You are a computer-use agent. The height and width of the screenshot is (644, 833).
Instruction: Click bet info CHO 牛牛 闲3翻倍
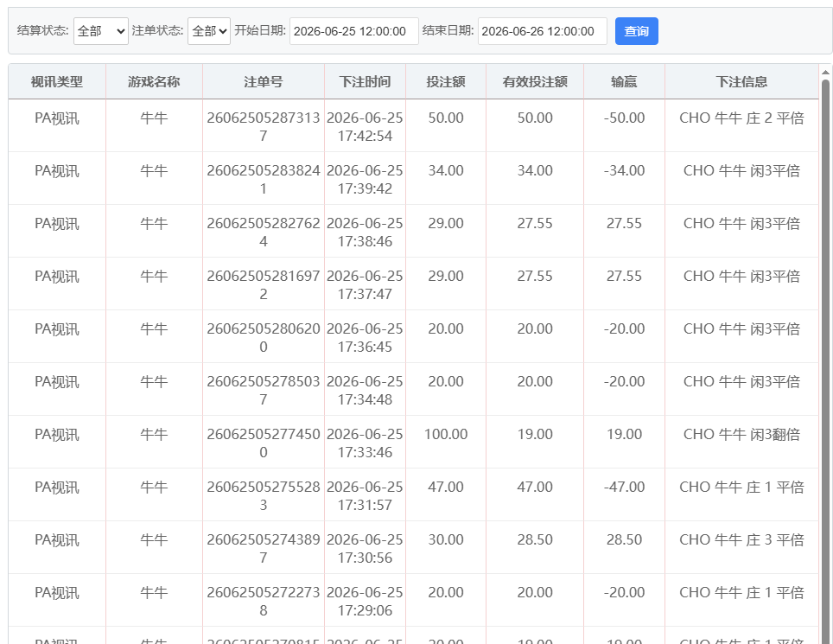741,434
